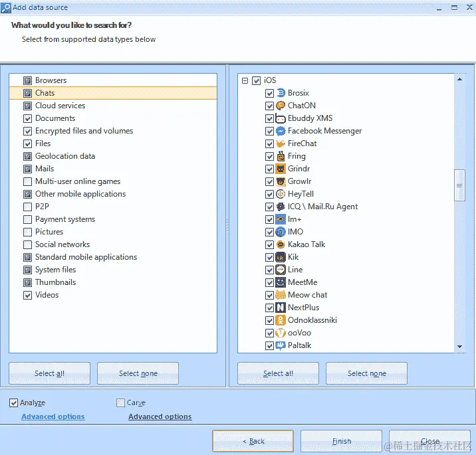This screenshot has width=476, height=455.
Task: Click the ChatON app icon
Action: coord(281,106)
